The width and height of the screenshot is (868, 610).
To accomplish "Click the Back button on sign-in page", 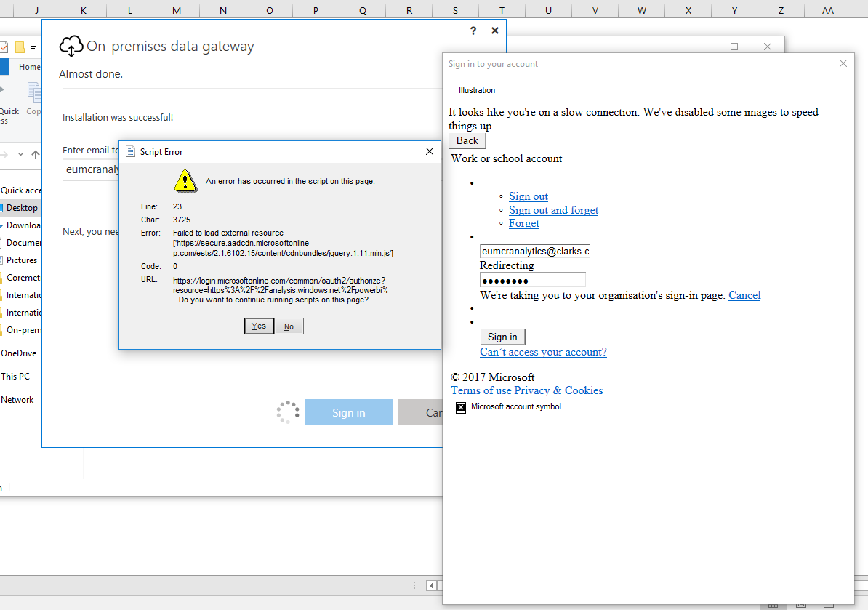I will click(467, 140).
